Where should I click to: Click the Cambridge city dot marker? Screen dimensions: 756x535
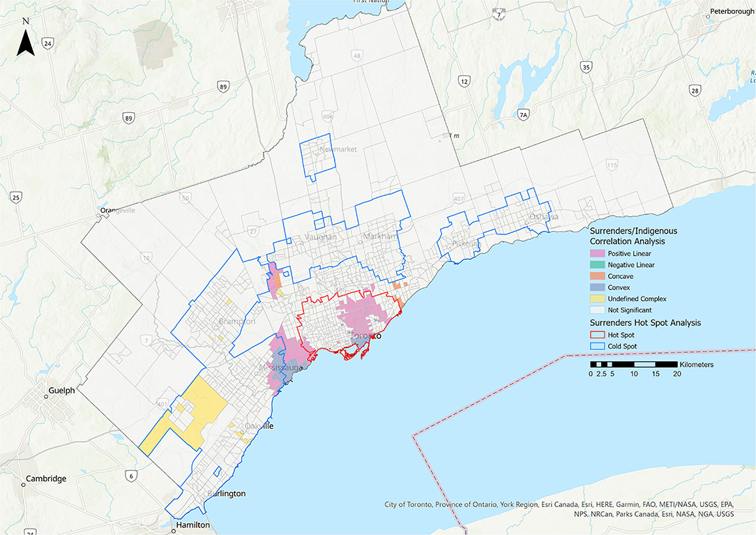tap(23, 484)
